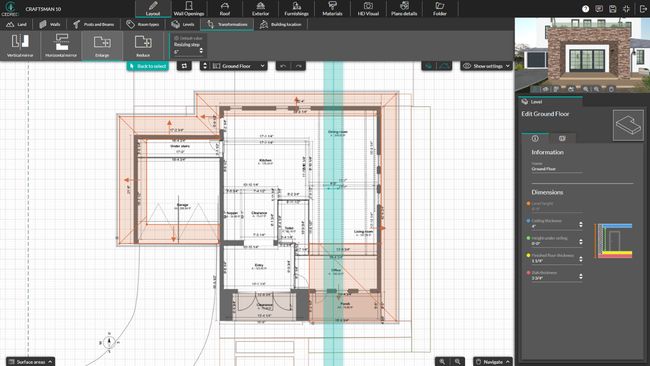The width and height of the screenshot is (650, 366).
Task: Toggle the Default value checkbox
Action: [176, 38]
